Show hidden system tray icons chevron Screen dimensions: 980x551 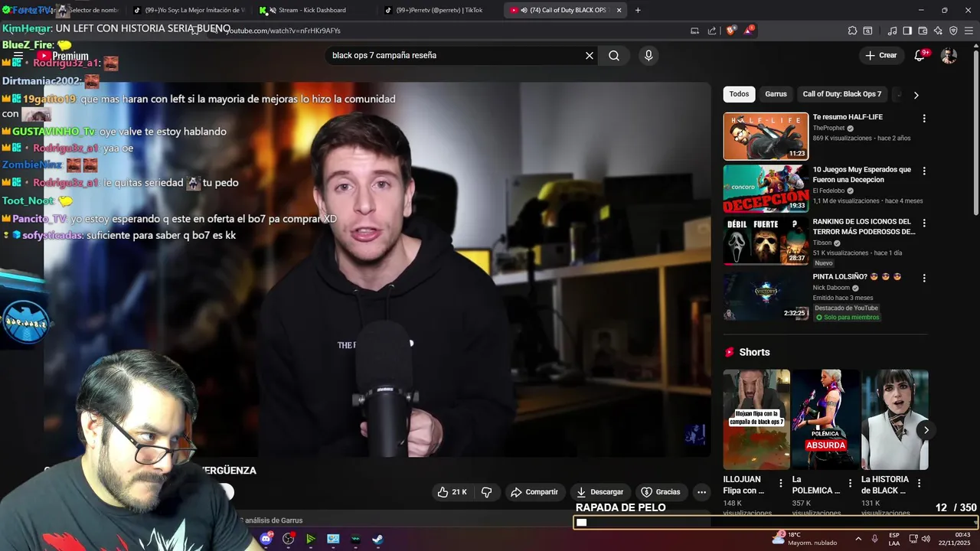(858, 539)
